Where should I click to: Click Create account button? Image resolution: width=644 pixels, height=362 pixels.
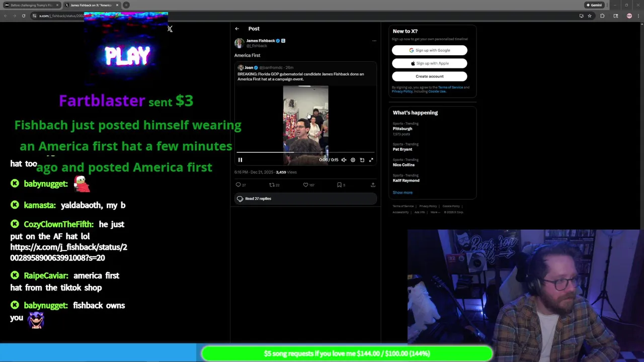click(429, 76)
